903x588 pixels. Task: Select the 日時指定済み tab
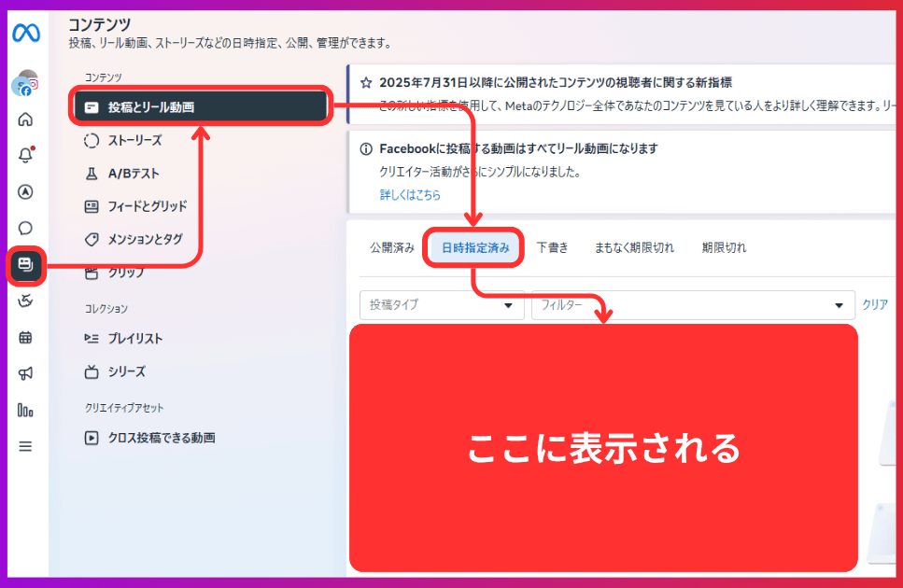coord(475,248)
